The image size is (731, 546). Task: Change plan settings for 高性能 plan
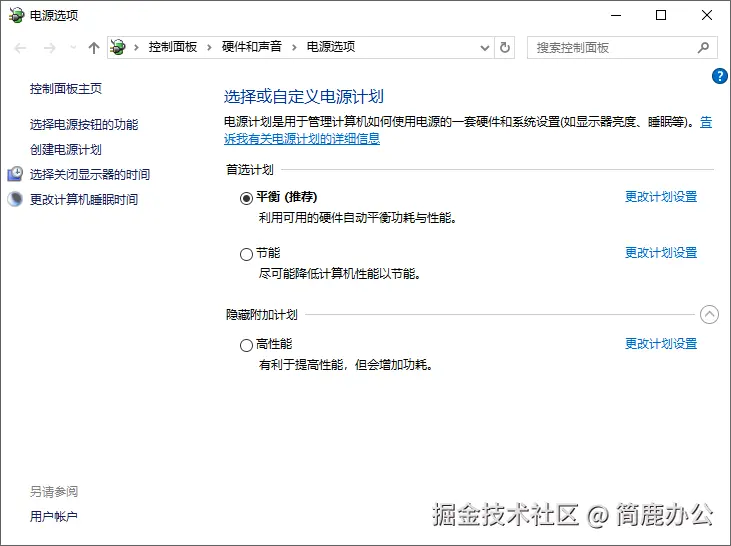pyautogui.click(x=661, y=344)
